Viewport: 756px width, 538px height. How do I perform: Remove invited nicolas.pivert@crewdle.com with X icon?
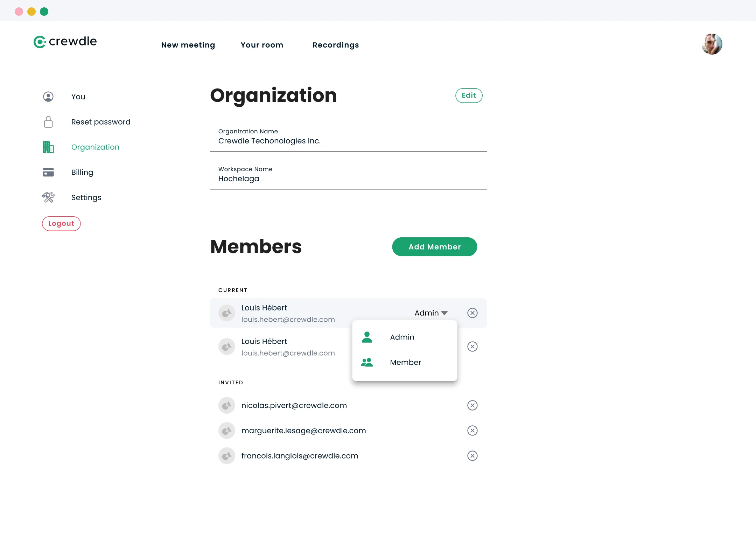[472, 405]
